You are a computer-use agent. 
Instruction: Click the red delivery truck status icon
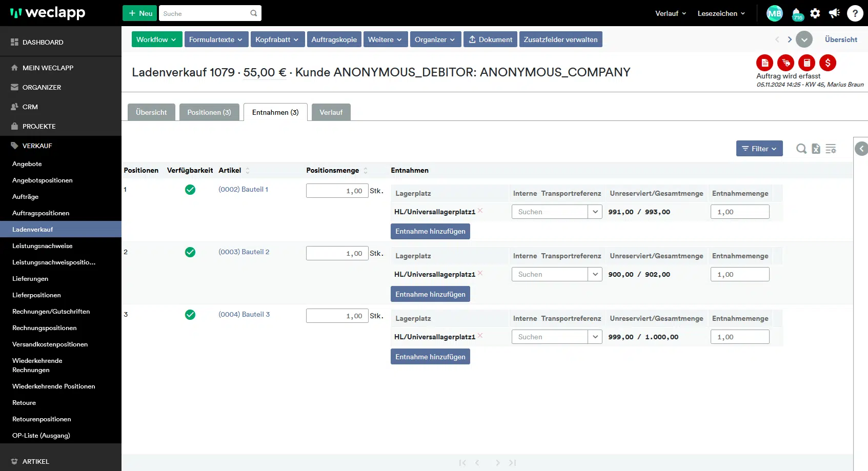785,63
